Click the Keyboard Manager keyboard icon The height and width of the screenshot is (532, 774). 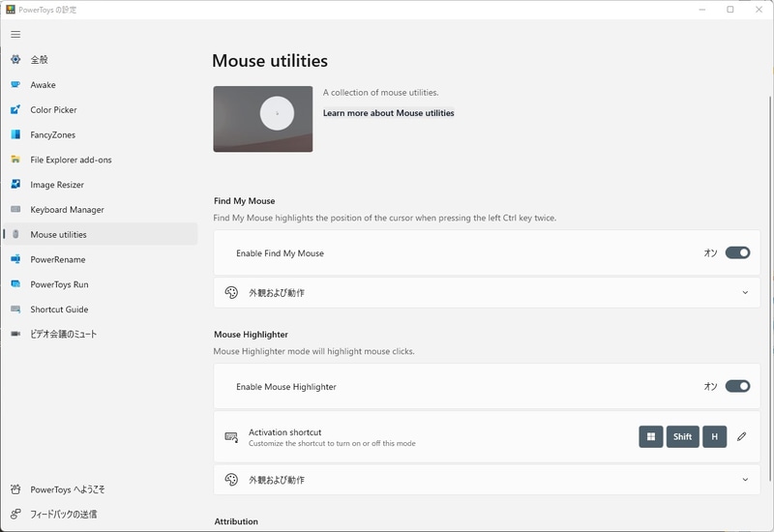pos(15,209)
